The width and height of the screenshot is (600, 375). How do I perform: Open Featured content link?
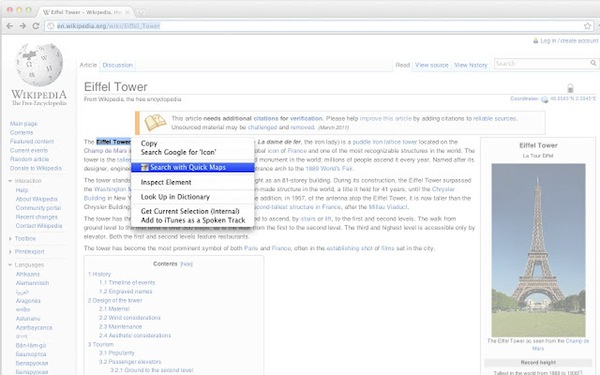(32, 141)
